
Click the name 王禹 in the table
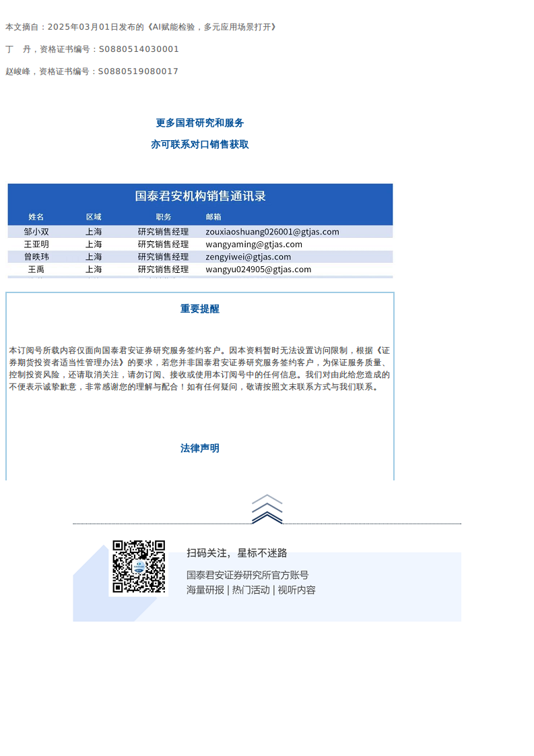click(x=36, y=270)
